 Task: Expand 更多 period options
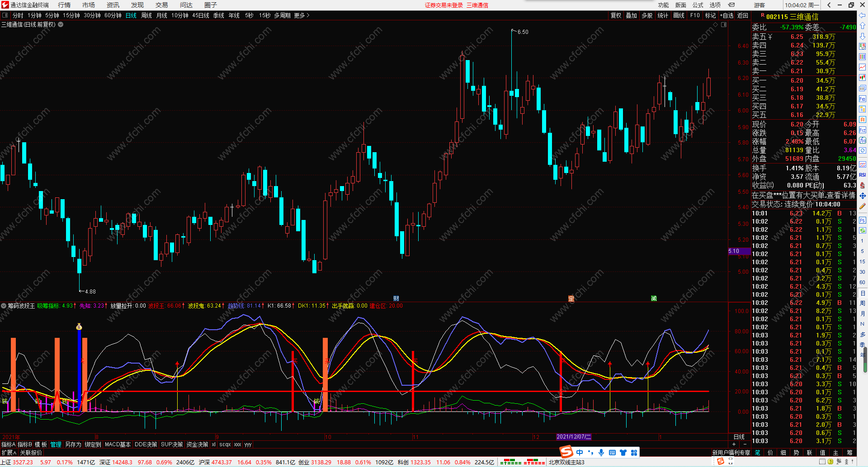click(x=302, y=15)
